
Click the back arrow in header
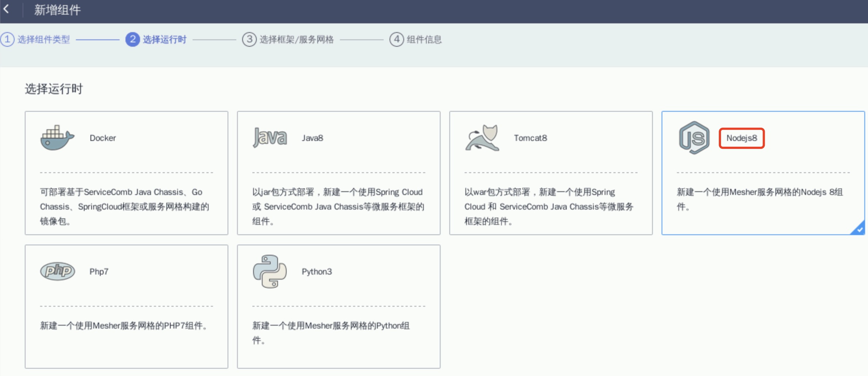pyautogui.click(x=7, y=9)
